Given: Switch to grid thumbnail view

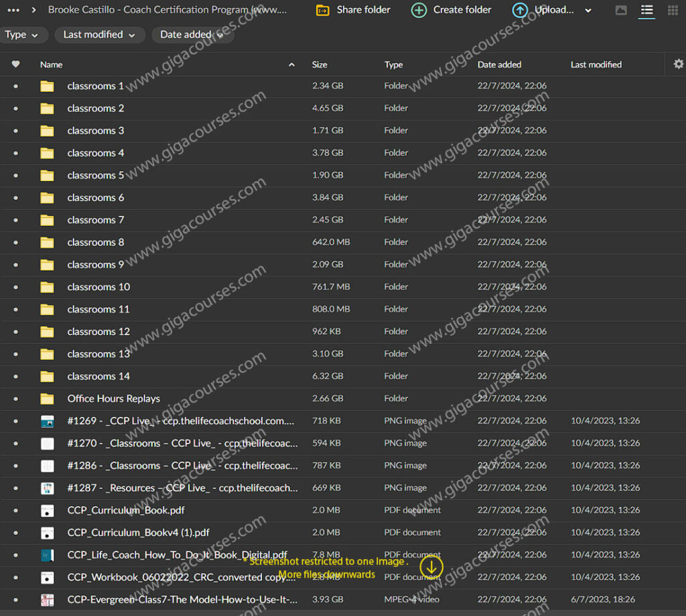Looking at the screenshot, I should 673,10.
